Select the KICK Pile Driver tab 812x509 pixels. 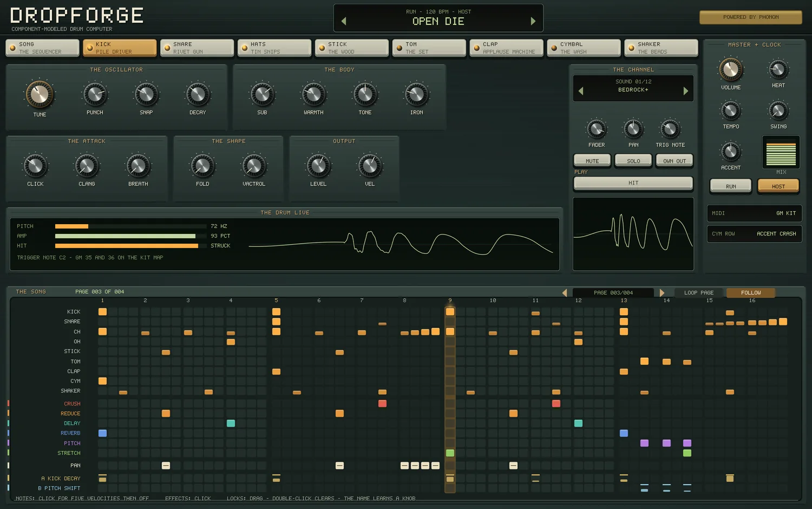point(120,48)
